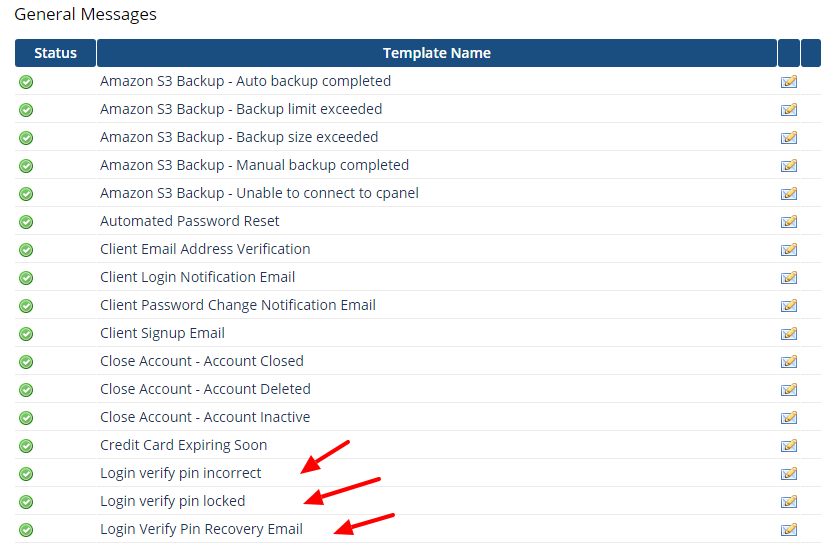Toggle status of Amazon S3 Backup limit exceeded
Viewport: 825px width, 548px height.
pos(26,110)
